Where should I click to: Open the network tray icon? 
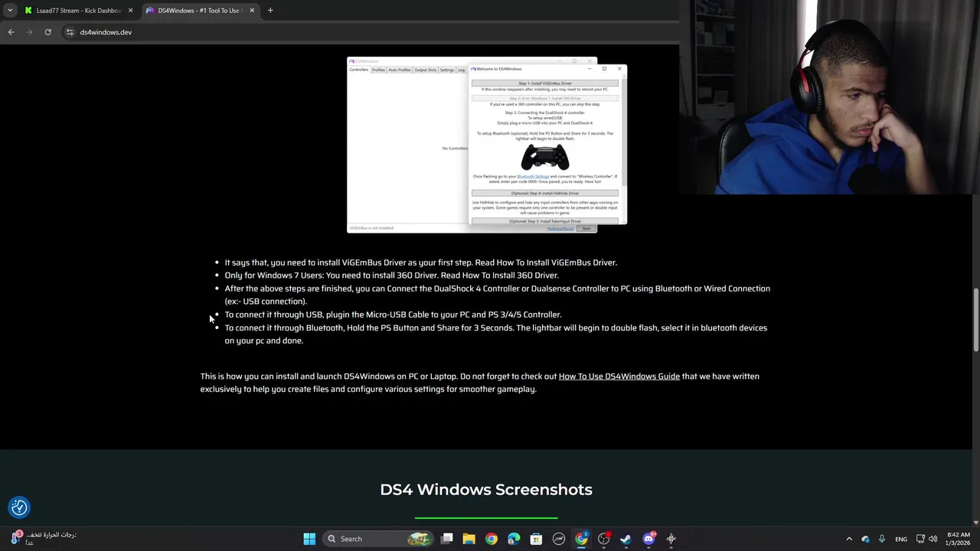(x=921, y=539)
